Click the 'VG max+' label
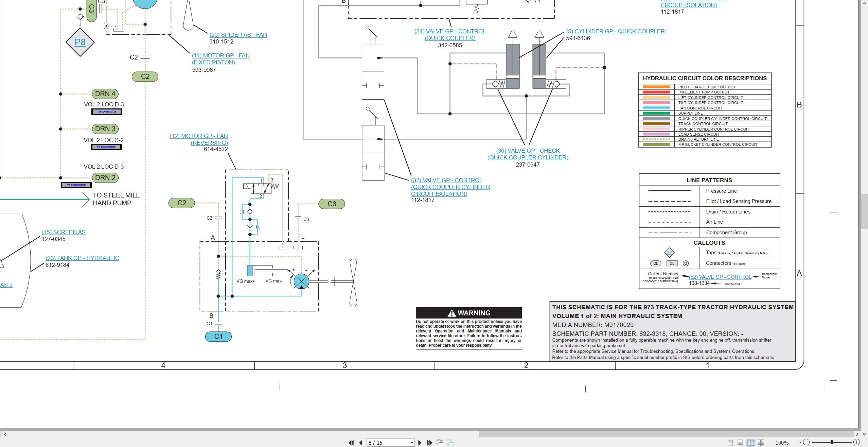Viewport: 868px width, 447px height. [x=246, y=281]
